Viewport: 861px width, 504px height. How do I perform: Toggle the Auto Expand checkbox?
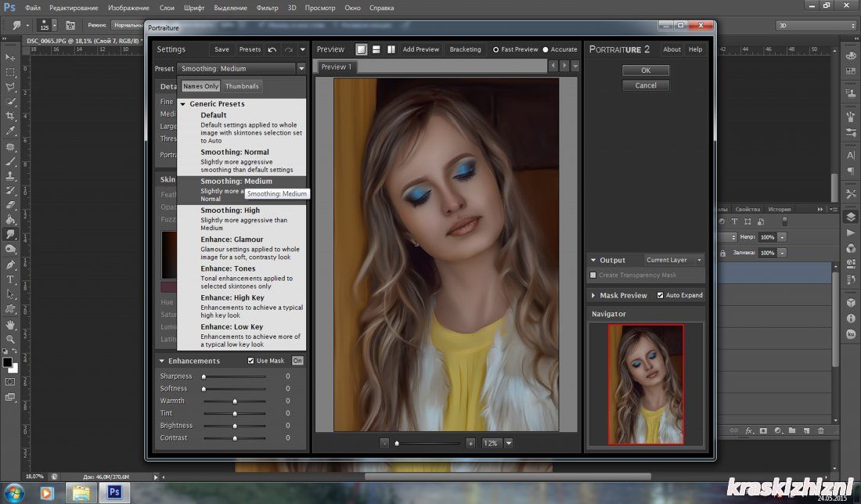[x=661, y=295]
